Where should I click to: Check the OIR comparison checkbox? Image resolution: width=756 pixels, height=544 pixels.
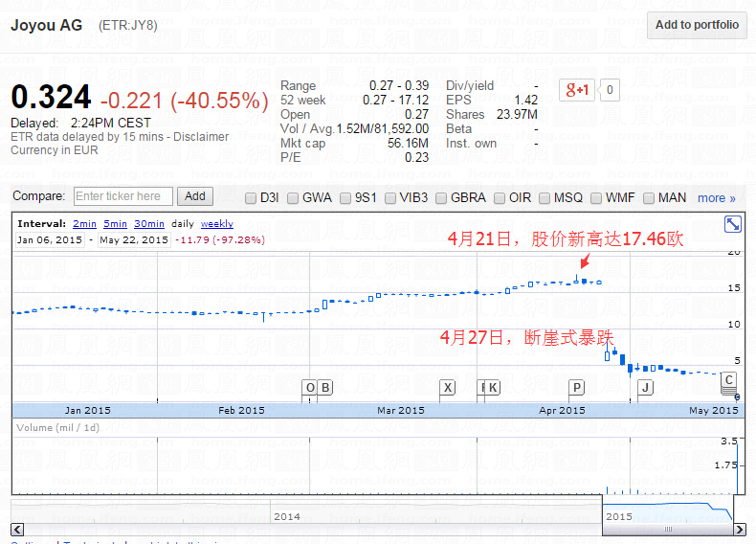tap(500, 198)
